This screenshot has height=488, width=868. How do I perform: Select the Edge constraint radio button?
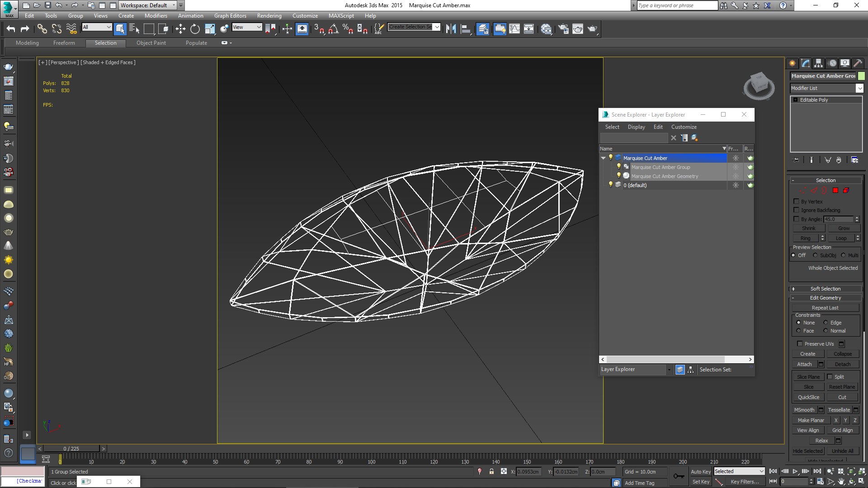click(x=826, y=323)
